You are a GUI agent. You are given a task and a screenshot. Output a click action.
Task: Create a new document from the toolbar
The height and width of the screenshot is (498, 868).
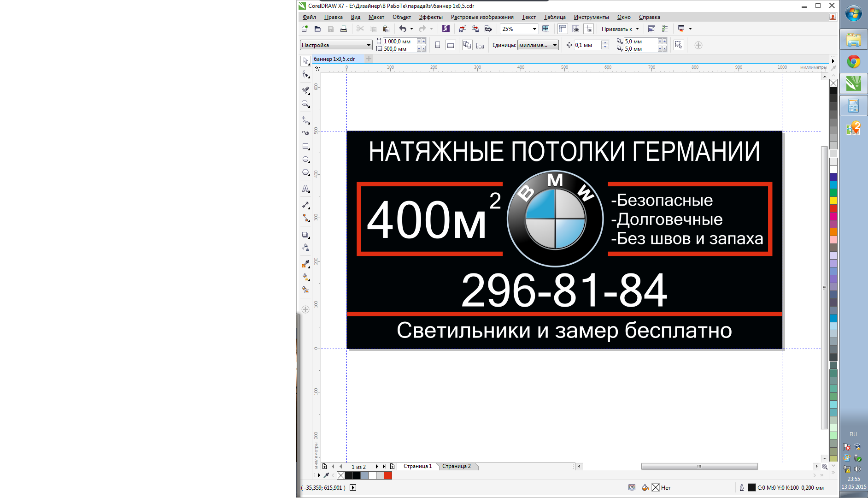pos(305,29)
